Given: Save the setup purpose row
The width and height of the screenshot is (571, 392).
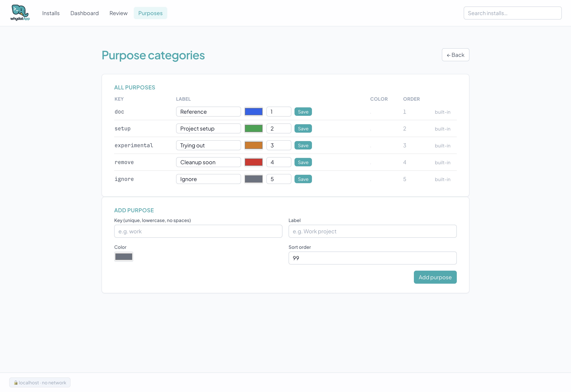Looking at the screenshot, I should coord(303,128).
